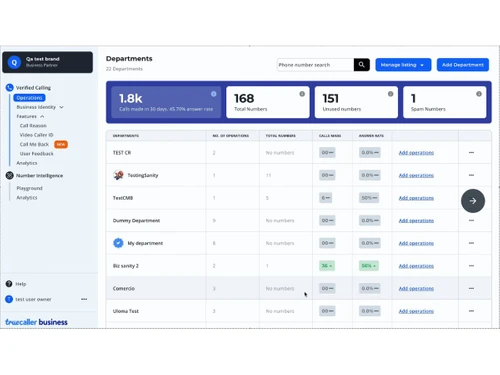Click the Uloma Test department name
This screenshot has height=375, width=500.
[x=126, y=311]
